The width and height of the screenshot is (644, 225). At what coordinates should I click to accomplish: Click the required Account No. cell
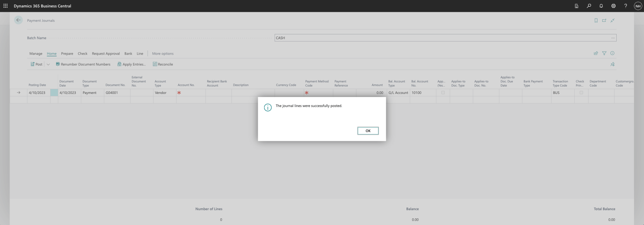click(191, 93)
